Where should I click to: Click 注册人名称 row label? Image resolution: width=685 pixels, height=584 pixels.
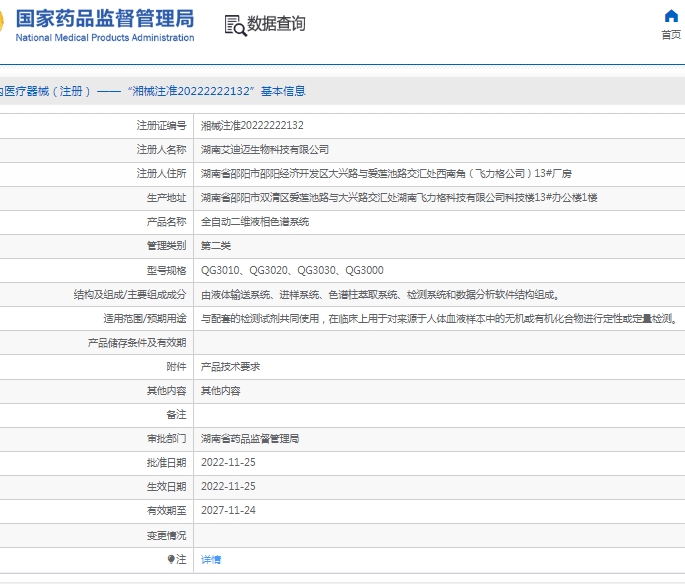coord(161,150)
